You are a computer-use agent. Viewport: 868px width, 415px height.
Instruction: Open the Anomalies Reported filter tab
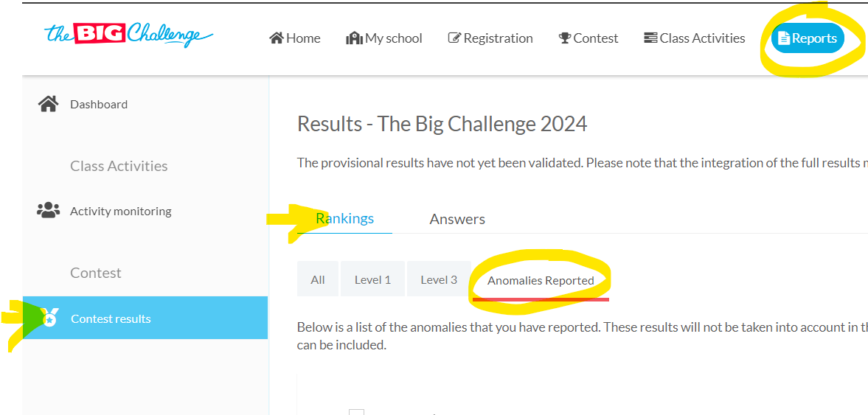[x=541, y=280]
